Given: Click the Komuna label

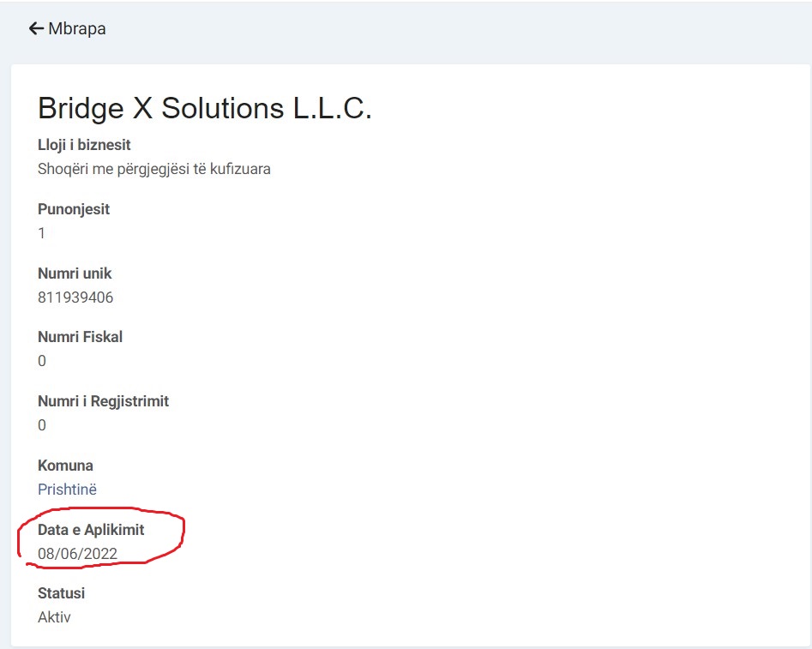Looking at the screenshot, I should [65, 466].
